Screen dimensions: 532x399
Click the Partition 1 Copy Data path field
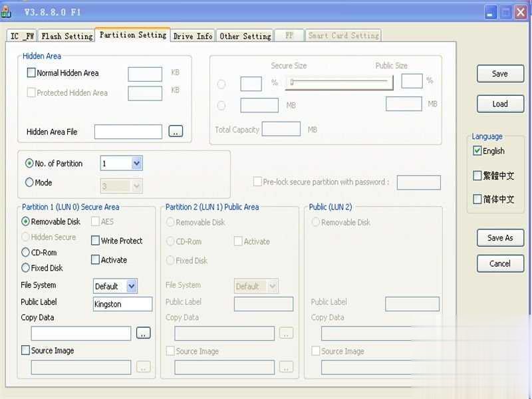81,334
